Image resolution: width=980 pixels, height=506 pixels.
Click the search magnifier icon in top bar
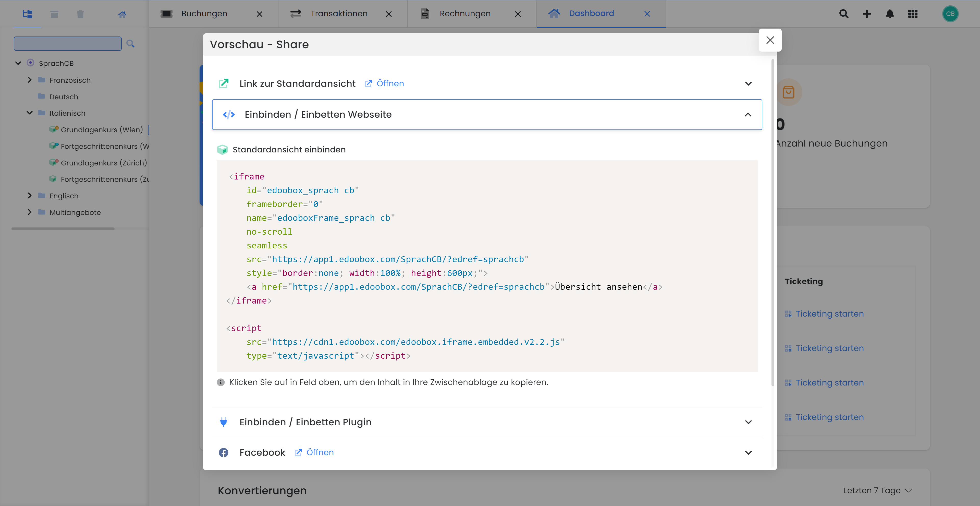tap(843, 14)
